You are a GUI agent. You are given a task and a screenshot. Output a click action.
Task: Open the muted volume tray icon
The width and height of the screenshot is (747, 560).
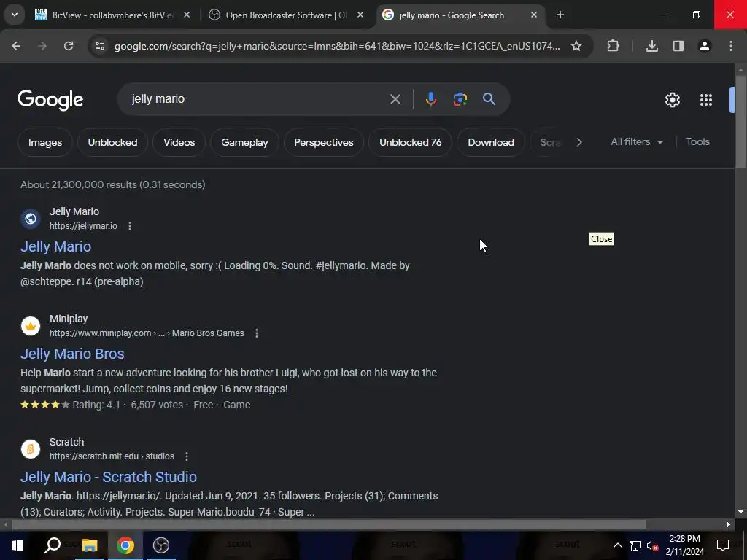[652, 545]
